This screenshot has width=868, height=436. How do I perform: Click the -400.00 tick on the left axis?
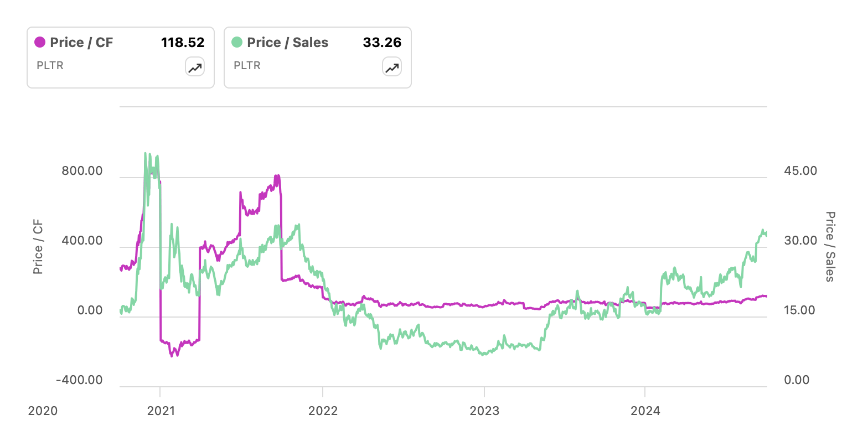79,380
